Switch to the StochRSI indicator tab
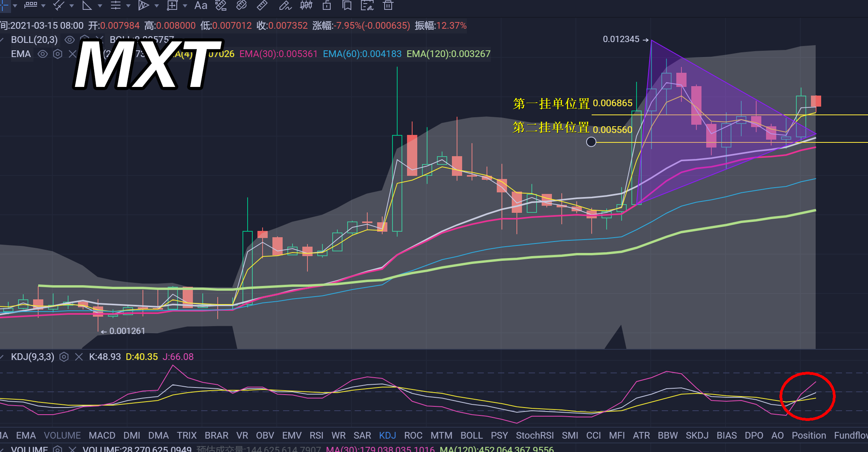Image resolution: width=868 pixels, height=452 pixels. point(535,435)
